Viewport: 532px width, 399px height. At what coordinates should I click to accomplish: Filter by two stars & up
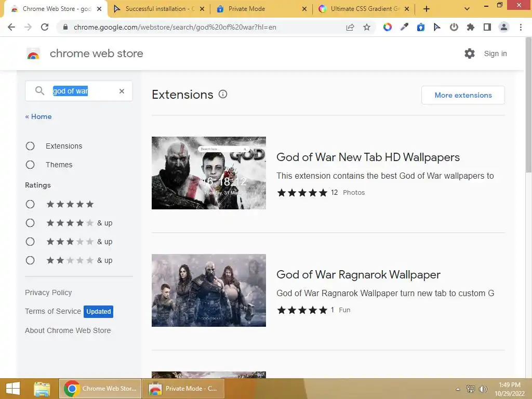[x=30, y=260]
